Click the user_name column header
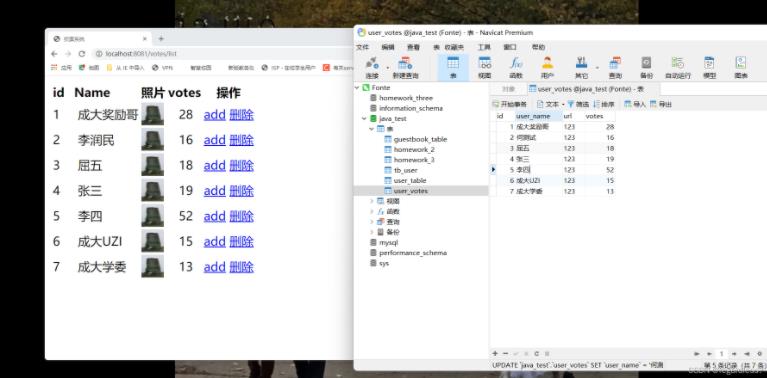The width and height of the screenshot is (767, 378). 539,116
